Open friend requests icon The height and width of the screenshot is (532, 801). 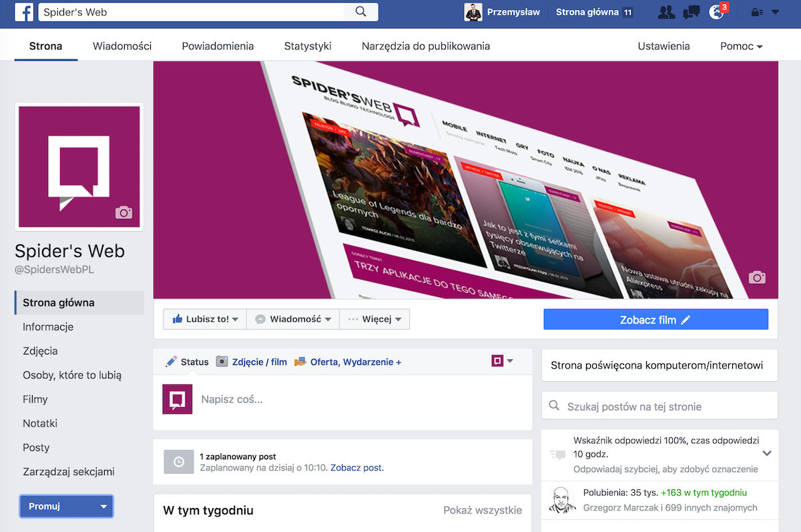coord(666,12)
